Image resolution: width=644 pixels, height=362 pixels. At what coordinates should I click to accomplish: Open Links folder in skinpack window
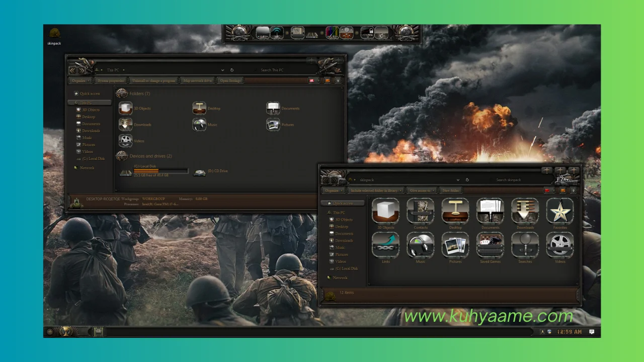(385, 245)
